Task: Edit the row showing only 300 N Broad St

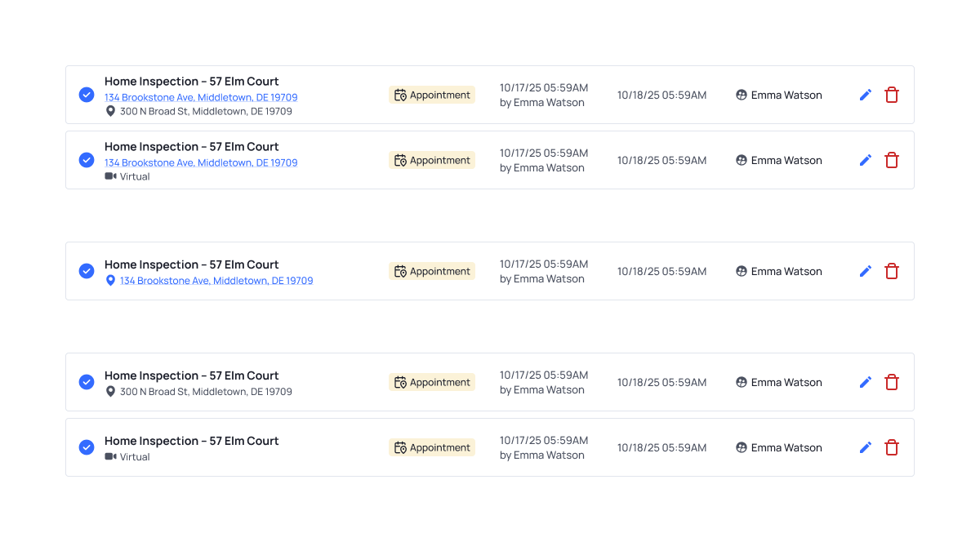Action: pos(866,382)
